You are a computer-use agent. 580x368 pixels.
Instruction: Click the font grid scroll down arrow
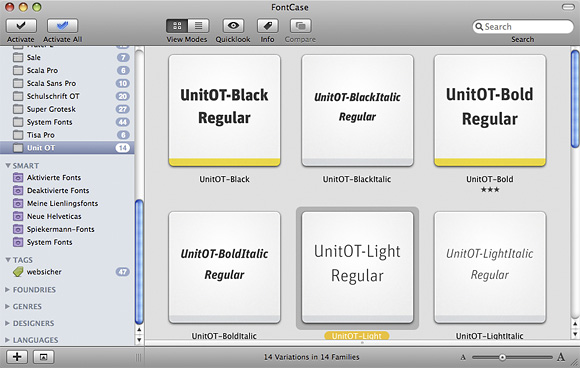575,334
